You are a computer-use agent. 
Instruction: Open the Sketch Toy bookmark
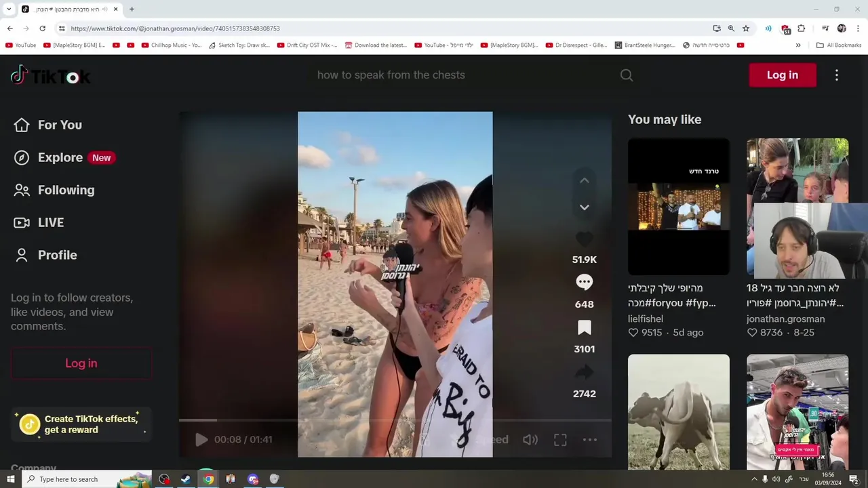click(x=239, y=45)
